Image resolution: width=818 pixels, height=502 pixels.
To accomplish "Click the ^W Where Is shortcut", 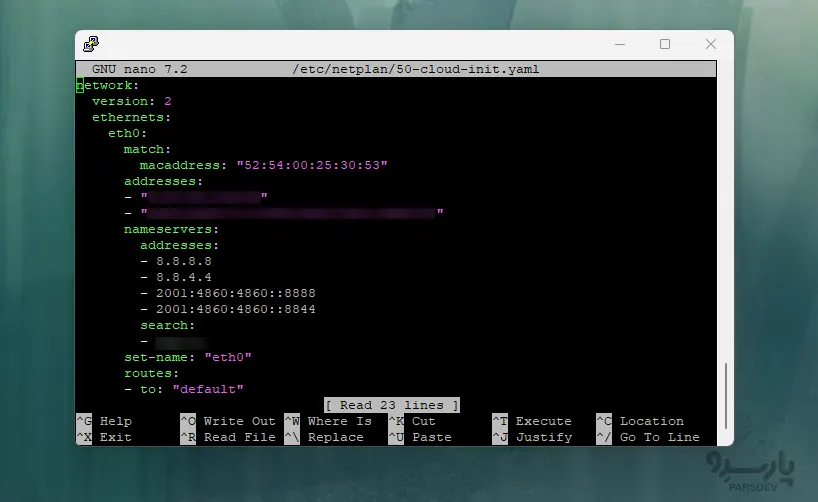I will pos(328,421).
